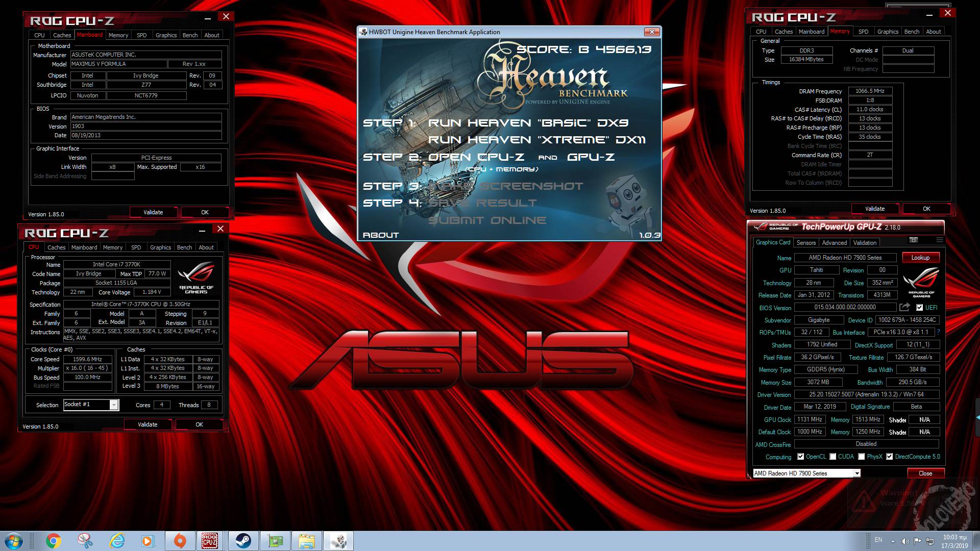The height and width of the screenshot is (551, 980).
Task: Open AMD Radeon HD 7900 Series GPU dropdown
Action: [857, 473]
